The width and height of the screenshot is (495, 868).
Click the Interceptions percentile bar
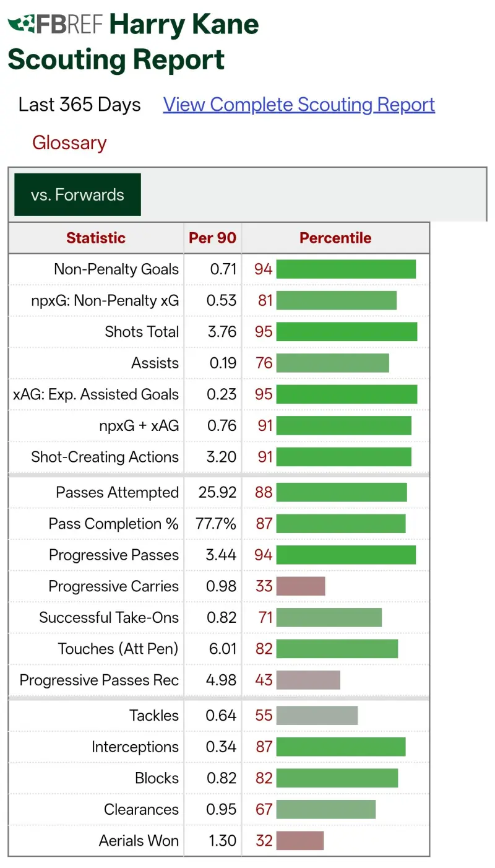(341, 747)
